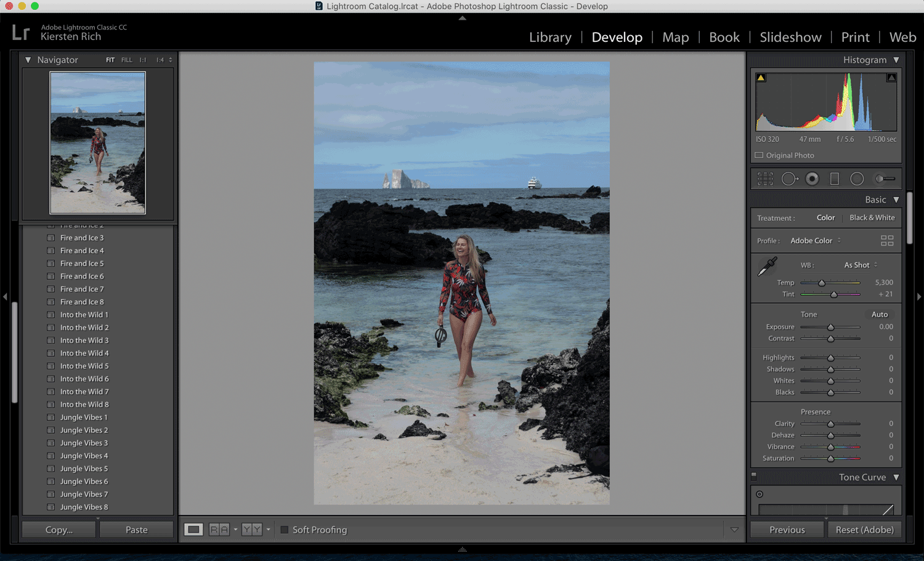Set navigator zoom to FILL

pos(127,60)
